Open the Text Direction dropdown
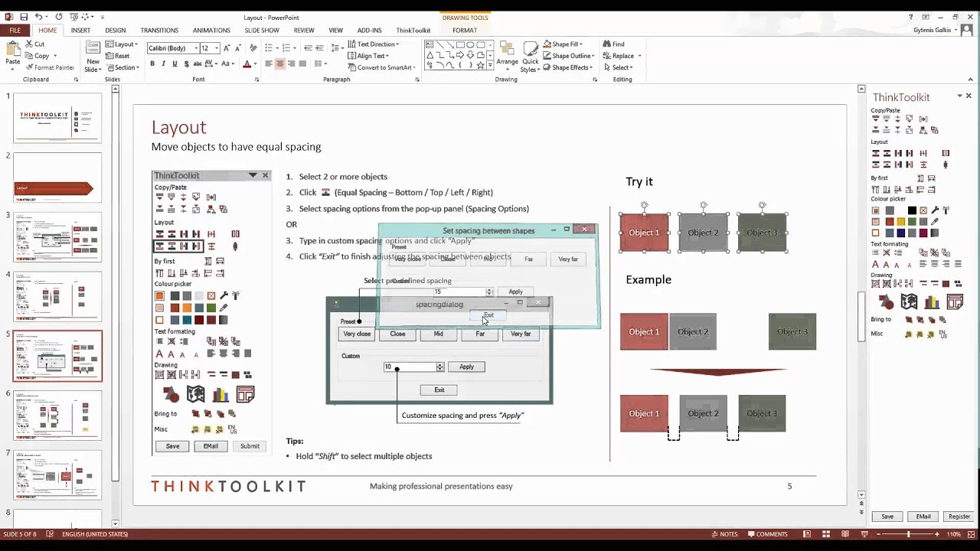This screenshot has height=551, width=980. click(374, 44)
